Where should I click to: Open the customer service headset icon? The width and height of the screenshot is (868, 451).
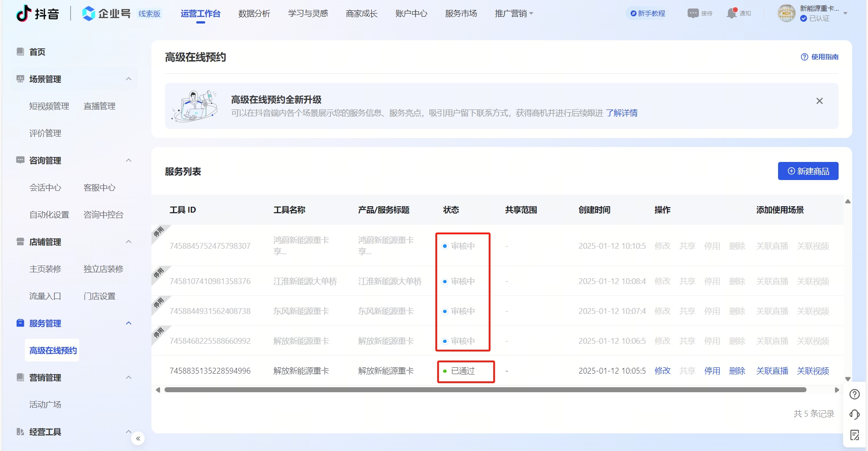click(854, 414)
